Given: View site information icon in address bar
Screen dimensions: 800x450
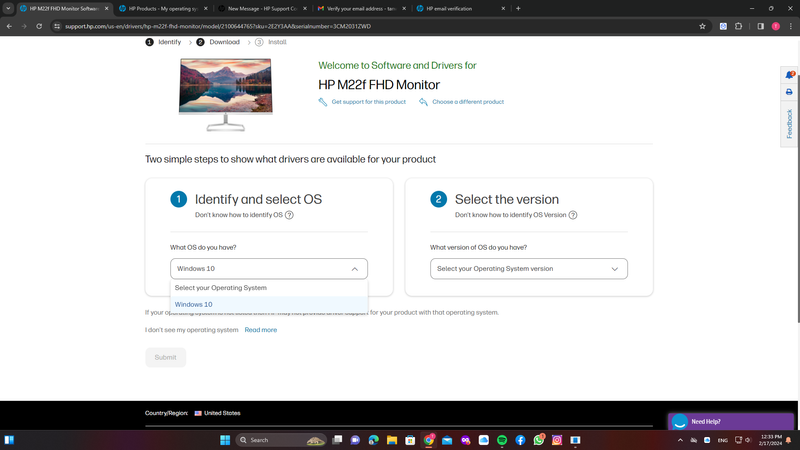Looking at the screenshot, I should tap(57, 26).
